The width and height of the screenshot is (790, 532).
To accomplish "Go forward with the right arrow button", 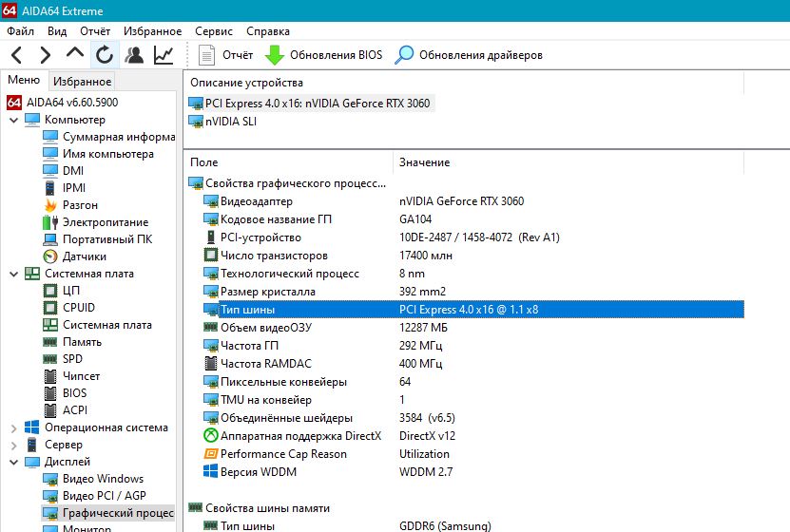I will 46,55.
